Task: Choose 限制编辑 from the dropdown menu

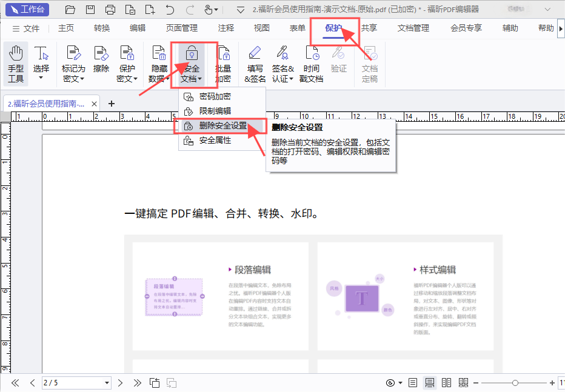Action: pos(222,111)
